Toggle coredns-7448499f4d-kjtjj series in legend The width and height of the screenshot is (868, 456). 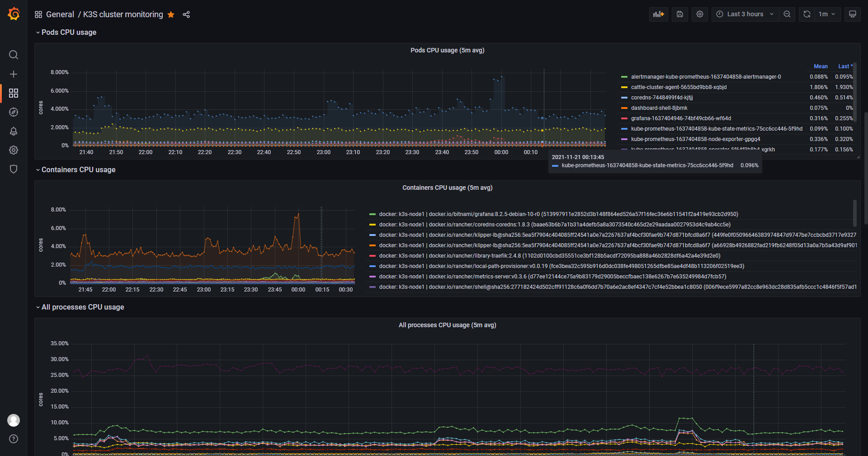(x=662, y=98)
